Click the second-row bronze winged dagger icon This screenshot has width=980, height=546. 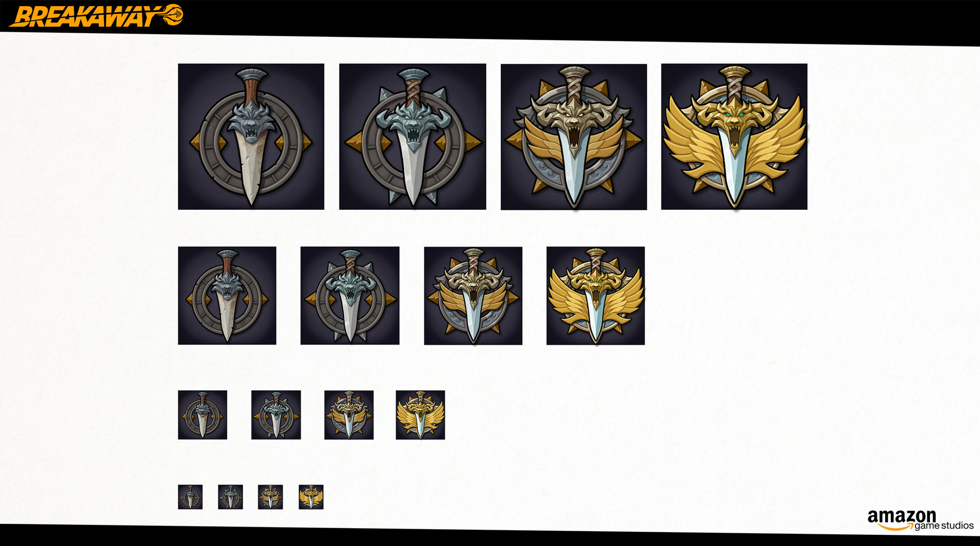tap(473, 296)
